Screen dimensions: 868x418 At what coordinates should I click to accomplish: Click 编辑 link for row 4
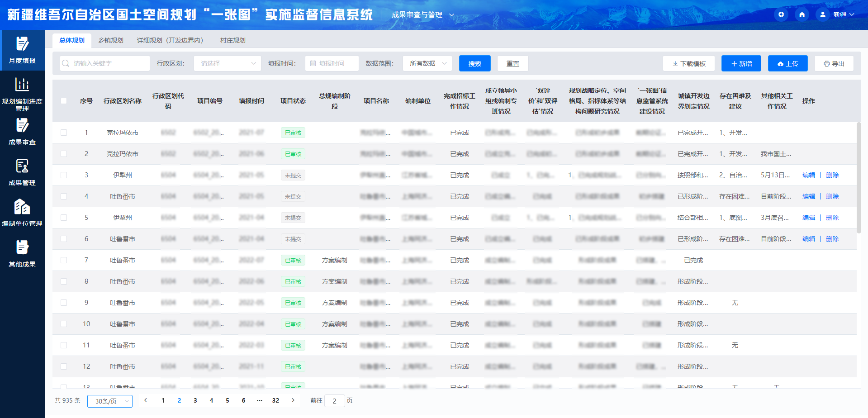point(809,196)
